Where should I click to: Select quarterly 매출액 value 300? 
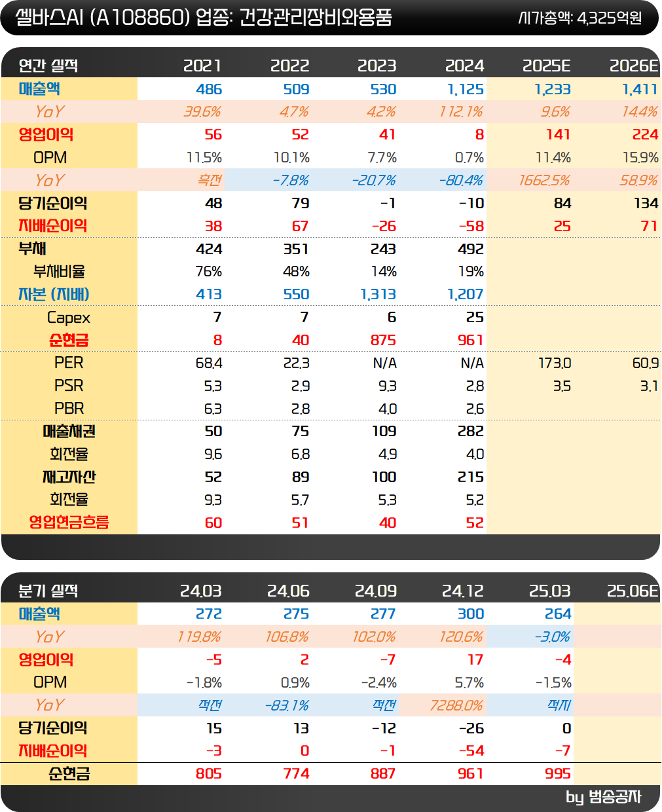pyautogui.click(x=471, y=614)
